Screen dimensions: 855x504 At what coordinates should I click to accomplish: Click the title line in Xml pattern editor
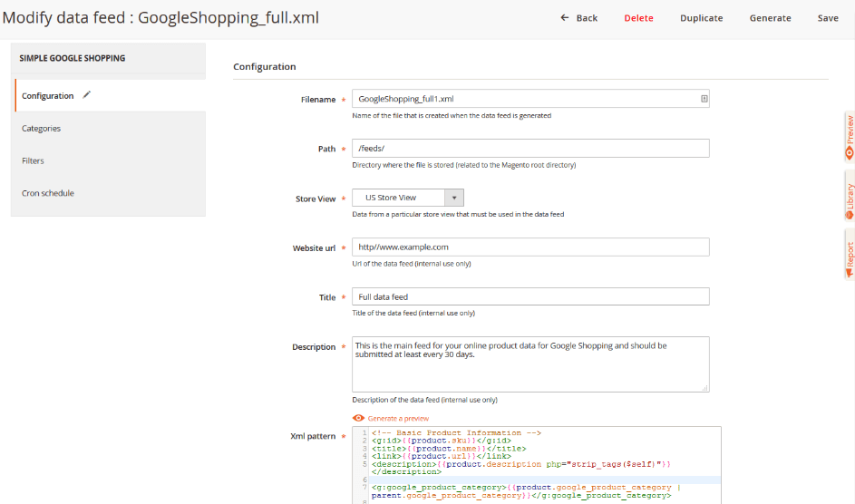tap(449, 449)
